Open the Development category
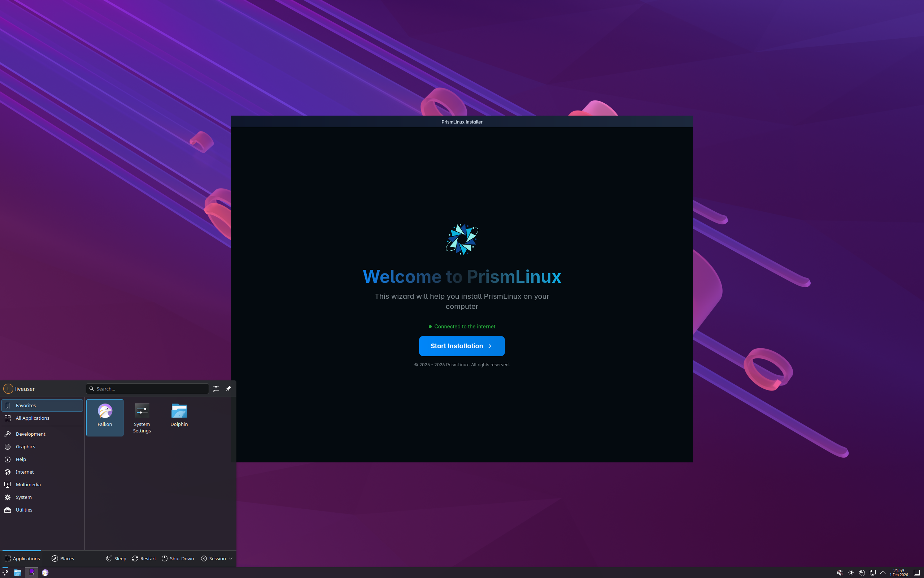 point(42,434)
